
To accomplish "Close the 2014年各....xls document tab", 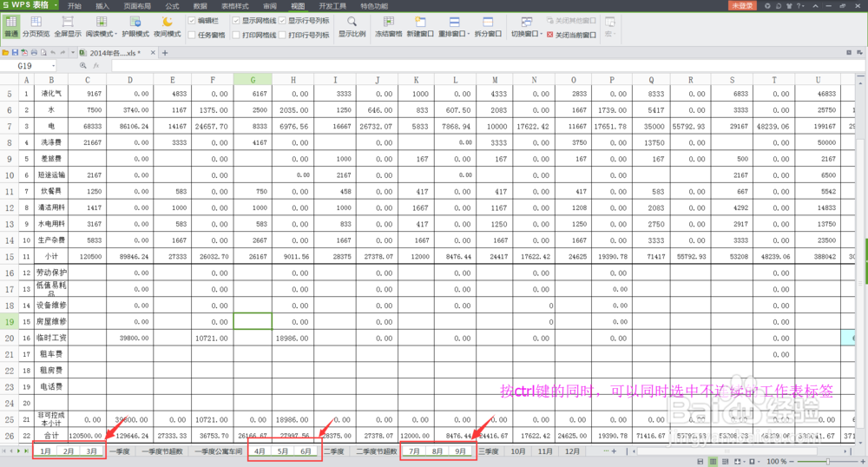I will (x=153, y=53).
